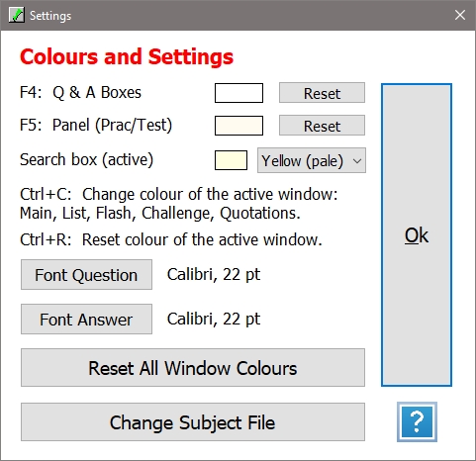The image size is (476, 461).
Task: Open the Yellow (pale) colour dropdown
Action: click(312, 160)
